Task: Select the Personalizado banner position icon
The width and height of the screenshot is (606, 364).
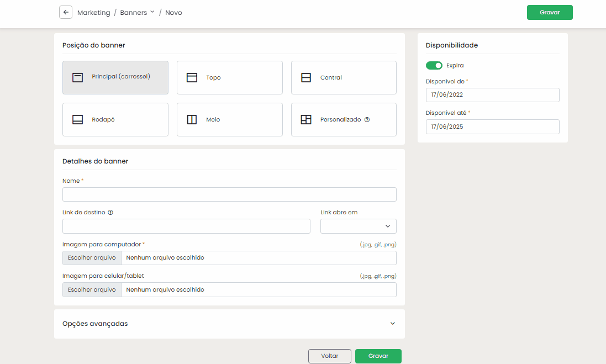Action: pyautogui.click(x=306, y=119)
